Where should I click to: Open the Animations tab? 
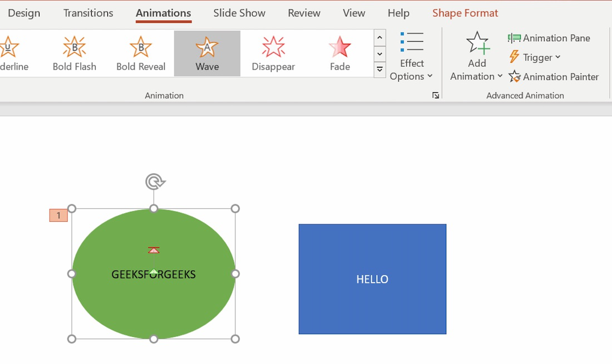click(164, 13)
